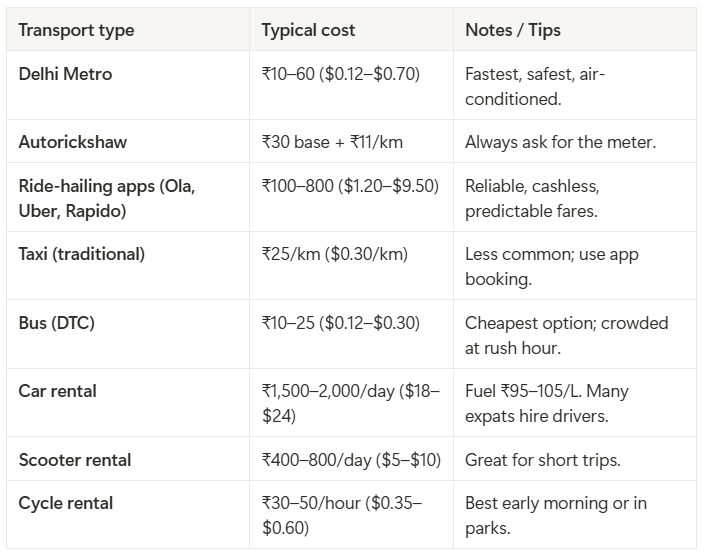Click the "Always ask for the meter" note

pos(560,142)
